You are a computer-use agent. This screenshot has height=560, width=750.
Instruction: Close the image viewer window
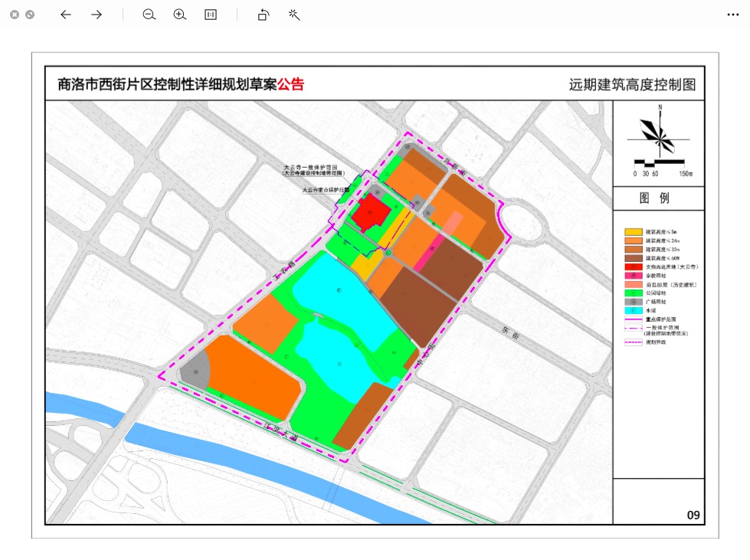[x=15, y=15]
